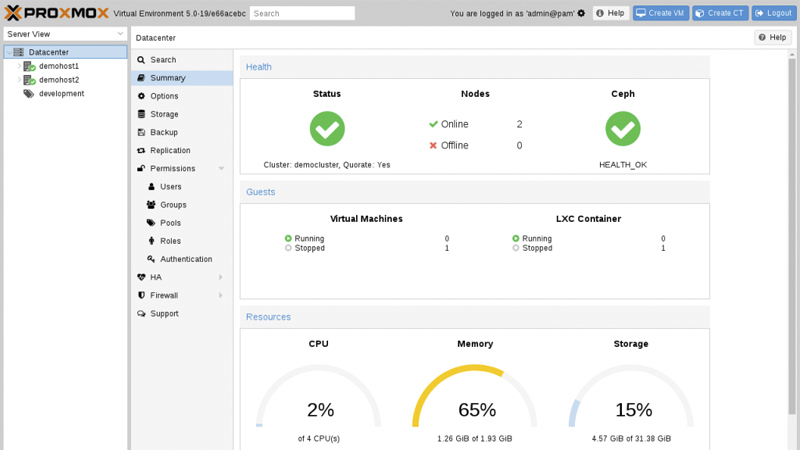Image resolution: width=800 pixels, height=450 pixels.
Task: Go to Replication settings
Action: coord(169,150)
